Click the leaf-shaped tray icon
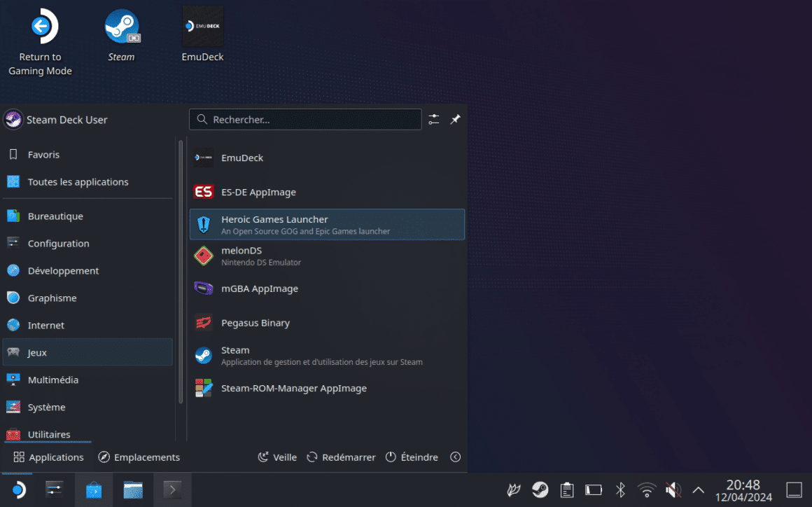 [513, 490]
